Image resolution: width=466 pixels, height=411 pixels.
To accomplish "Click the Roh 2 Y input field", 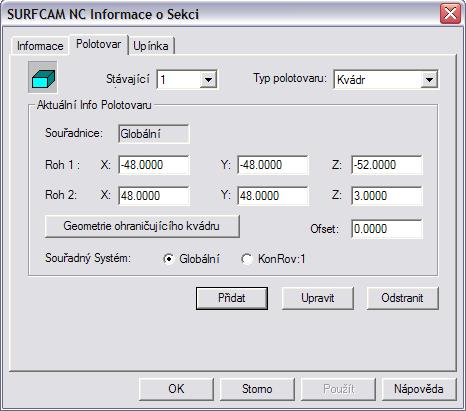I will click(273, 196).
